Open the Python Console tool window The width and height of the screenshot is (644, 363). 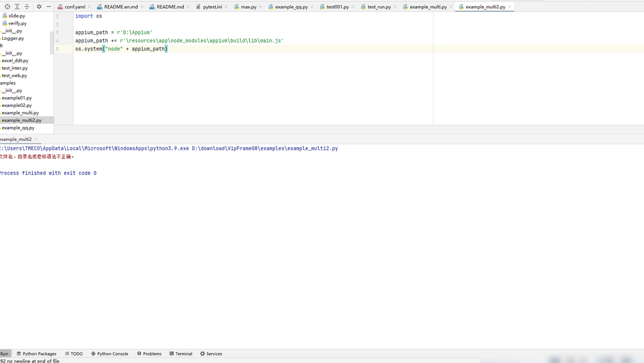pyautogui.click(x=110, y=354)
